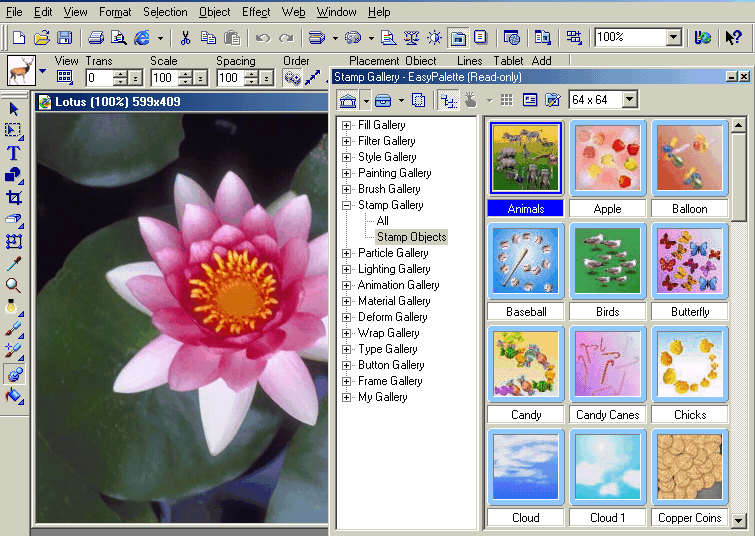This screenshot has width=755, height=536.
Task: Open the zoom 100% combo box
Action: click(x=638, y=38)
